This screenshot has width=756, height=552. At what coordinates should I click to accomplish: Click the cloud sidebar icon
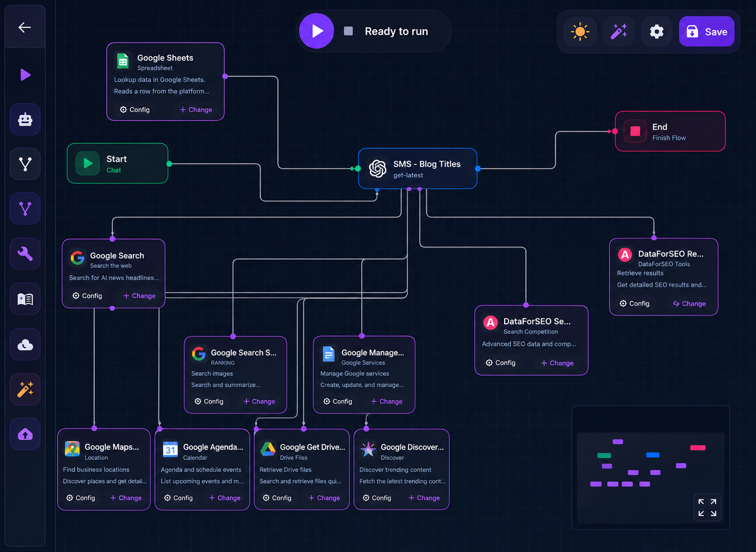click(x=25, y=344)
